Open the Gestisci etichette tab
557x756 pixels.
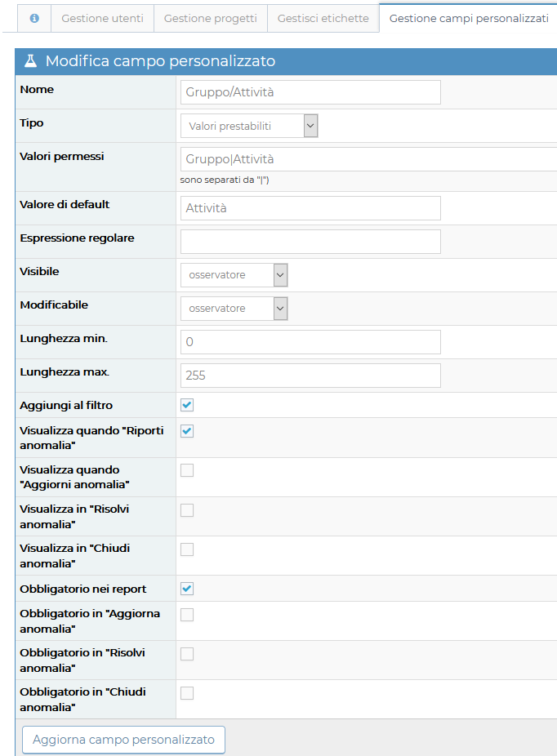coord(323,18)
